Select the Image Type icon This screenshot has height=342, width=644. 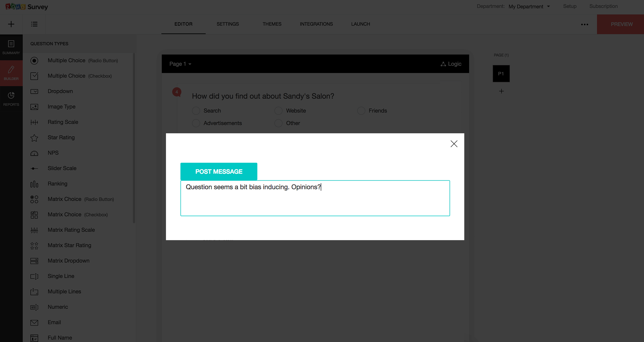coord(34,107)
